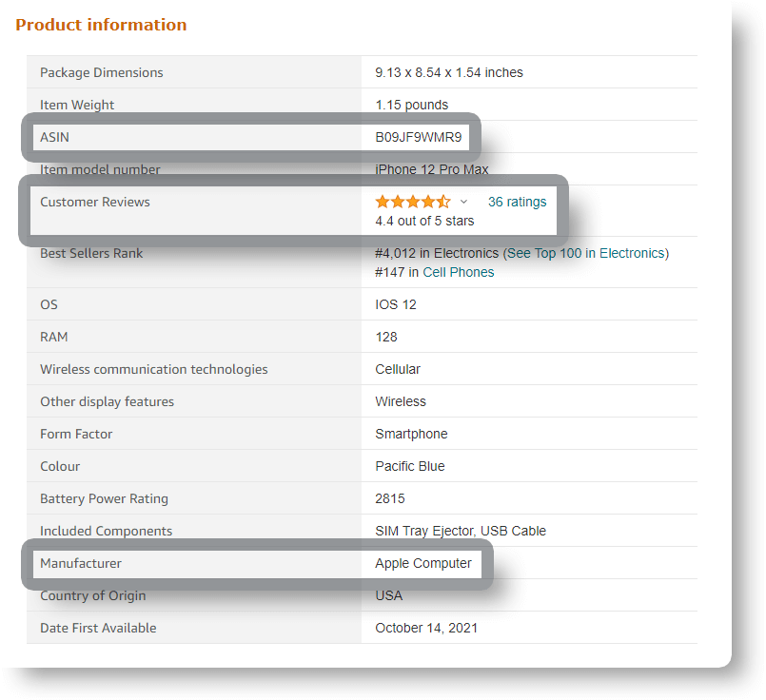Click the Form Factor label
The height and width of the screenshot is (700, 766).
click(76, 434)
